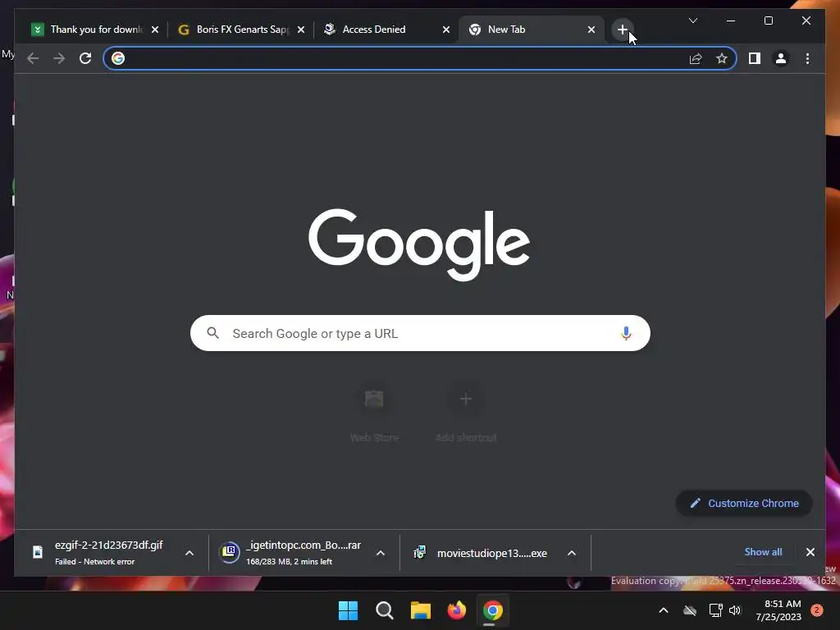Expand options for the _igetintopc.com rar download
Viewport: 840px width, 630px height.
point(381,553)
